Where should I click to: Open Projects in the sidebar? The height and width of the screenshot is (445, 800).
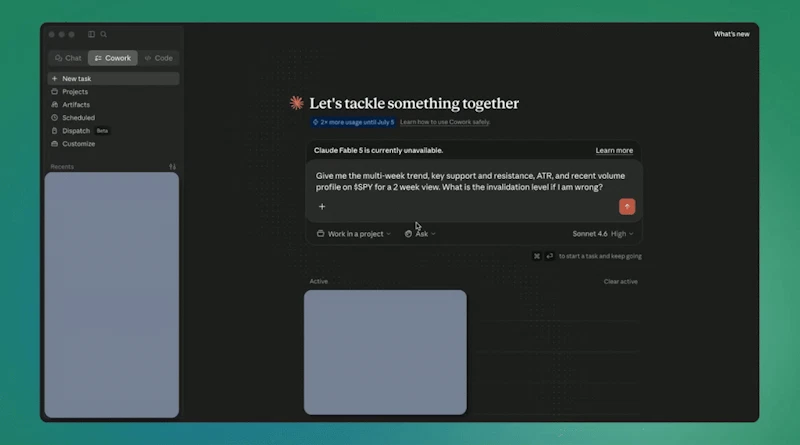pyautogui.click(x=113, y=92)
